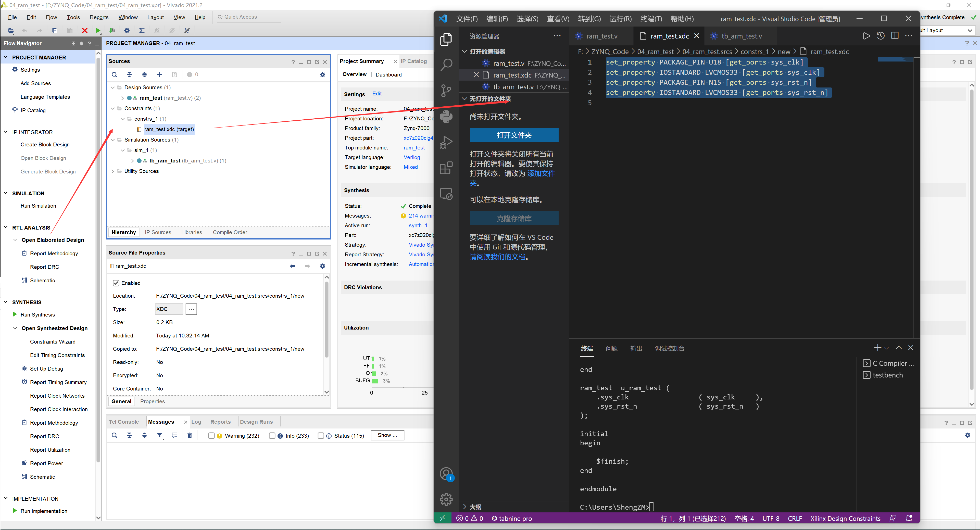The width and height of the screenshot is (980, 530).
Task: Select the Run and Debug icon
Action: pyautogui.click(x=446, y=142)
